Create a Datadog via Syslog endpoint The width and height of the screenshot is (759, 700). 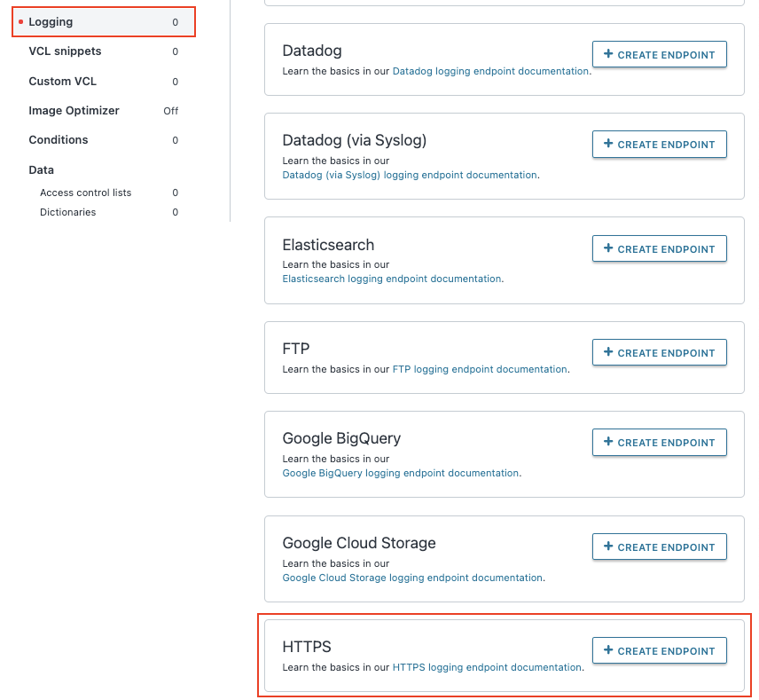659,144
